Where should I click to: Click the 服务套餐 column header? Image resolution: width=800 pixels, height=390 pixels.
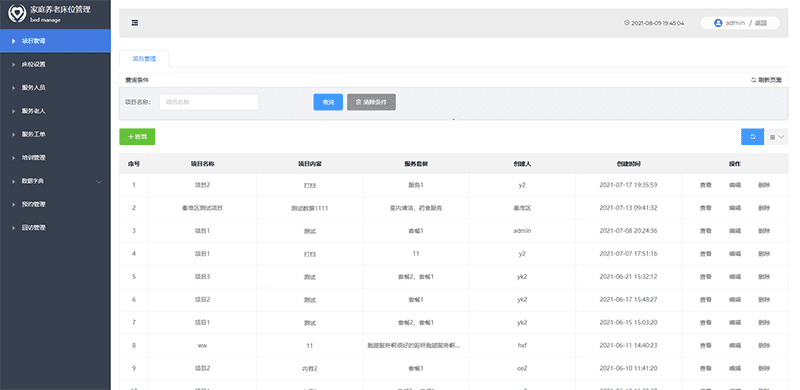(416, 164)
